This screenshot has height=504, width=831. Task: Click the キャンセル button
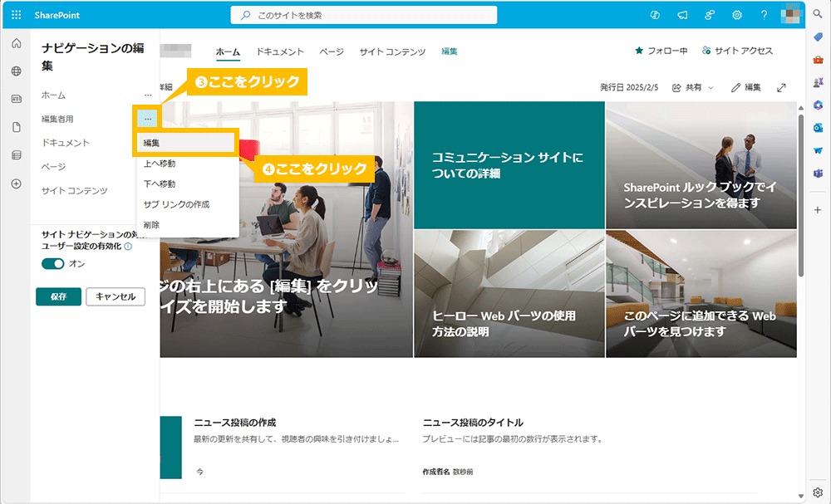pyautogui.click(x=116, y=296)
